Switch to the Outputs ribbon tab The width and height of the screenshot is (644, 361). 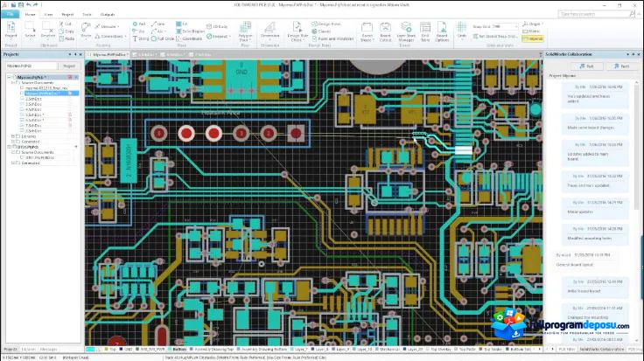coord(108,14)
